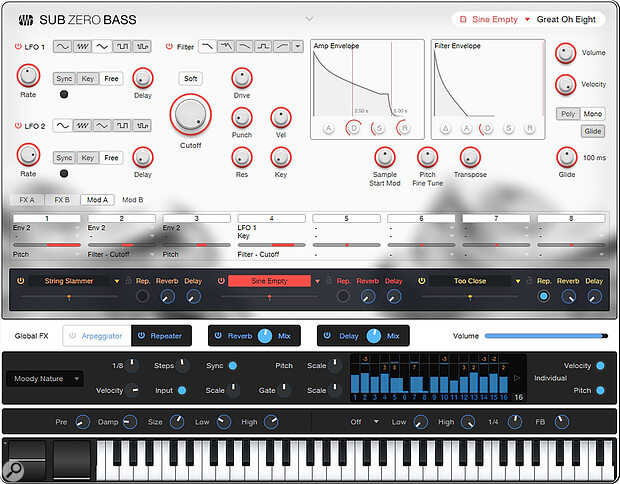Click the PreSonus logo

pos(26,20)
